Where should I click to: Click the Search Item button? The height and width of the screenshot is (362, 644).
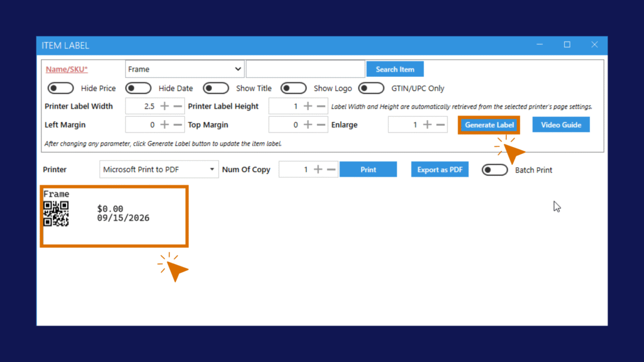coord(395,69)
